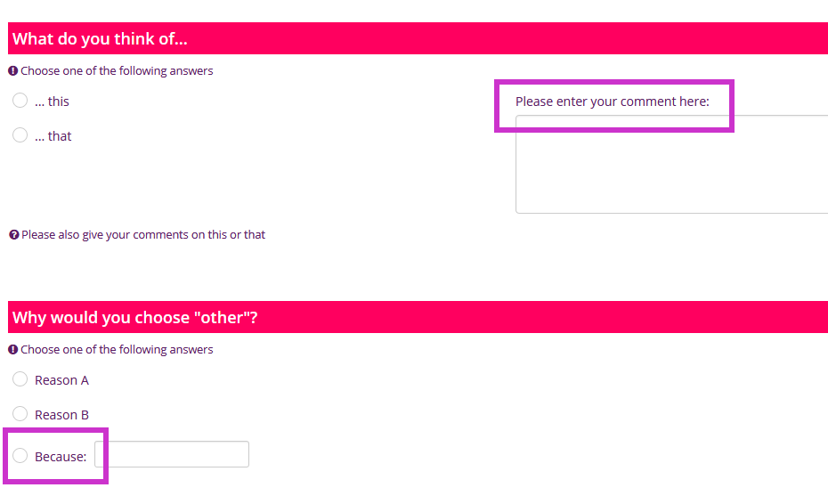Click the "What do you think of..." heading
Viewport: 828px width, 504px height.
100,38
